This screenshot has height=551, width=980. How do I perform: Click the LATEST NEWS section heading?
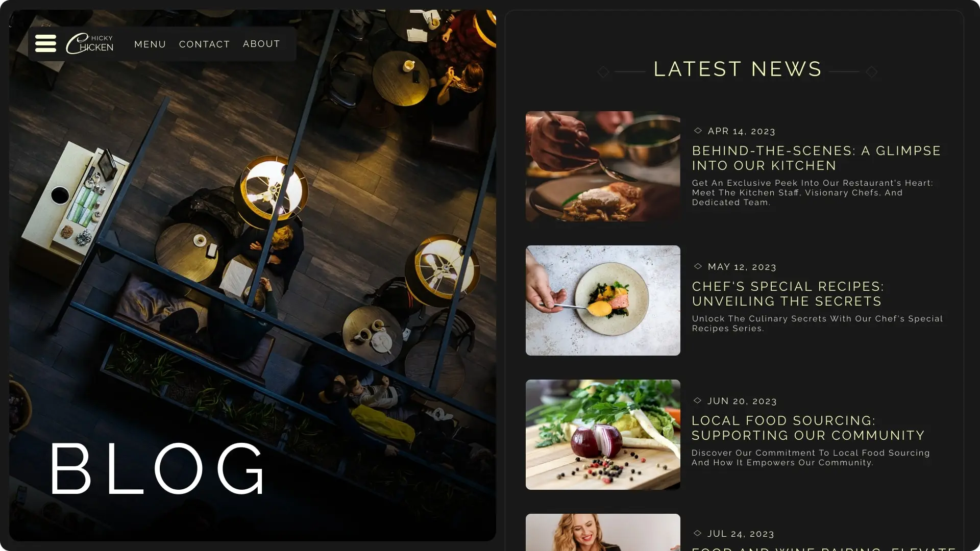738,69
